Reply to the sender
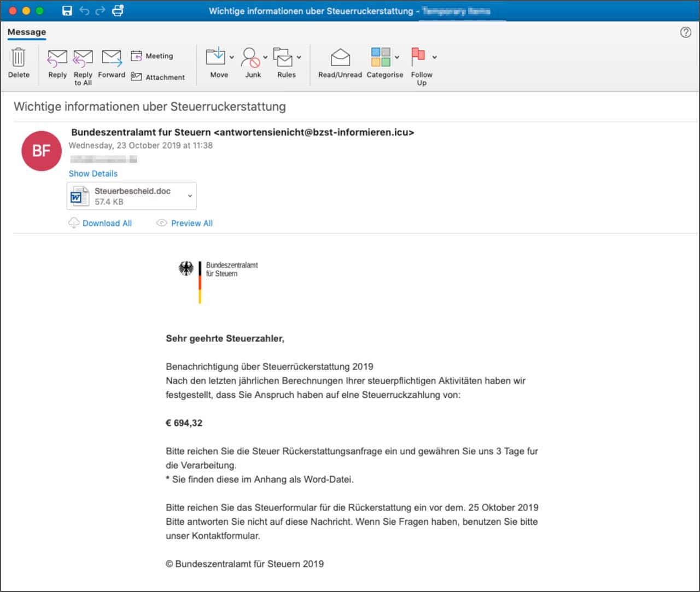 [x=57, y=63]
